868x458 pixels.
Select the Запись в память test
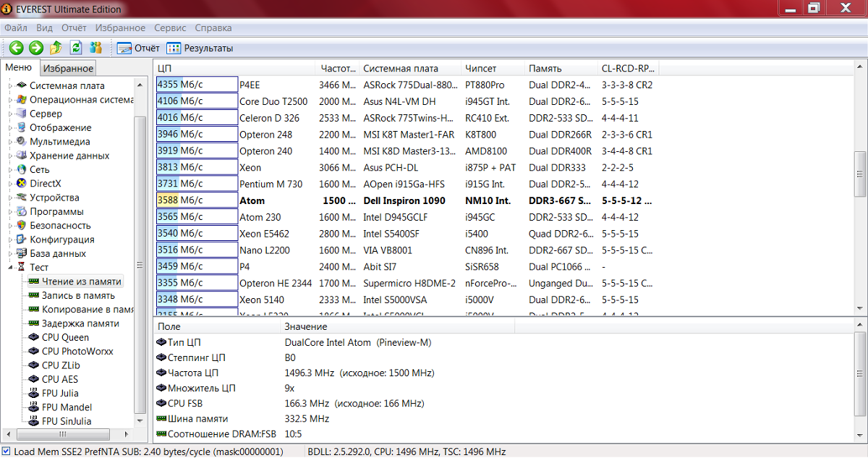[x=77, y=295]
